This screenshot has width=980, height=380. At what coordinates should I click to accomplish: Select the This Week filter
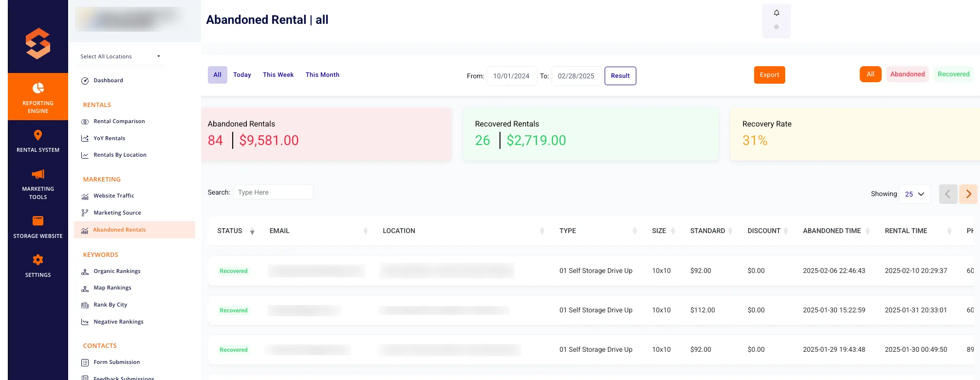[x=278, y=75]
